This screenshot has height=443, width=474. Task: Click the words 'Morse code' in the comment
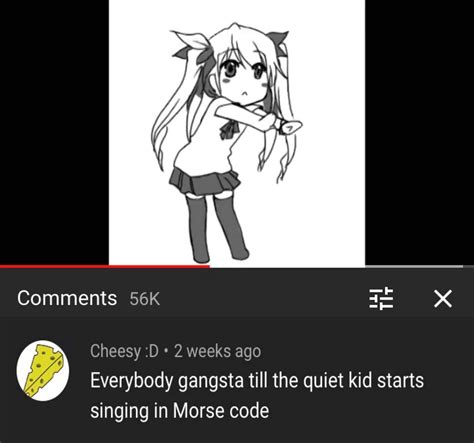(x=221, y=410)
